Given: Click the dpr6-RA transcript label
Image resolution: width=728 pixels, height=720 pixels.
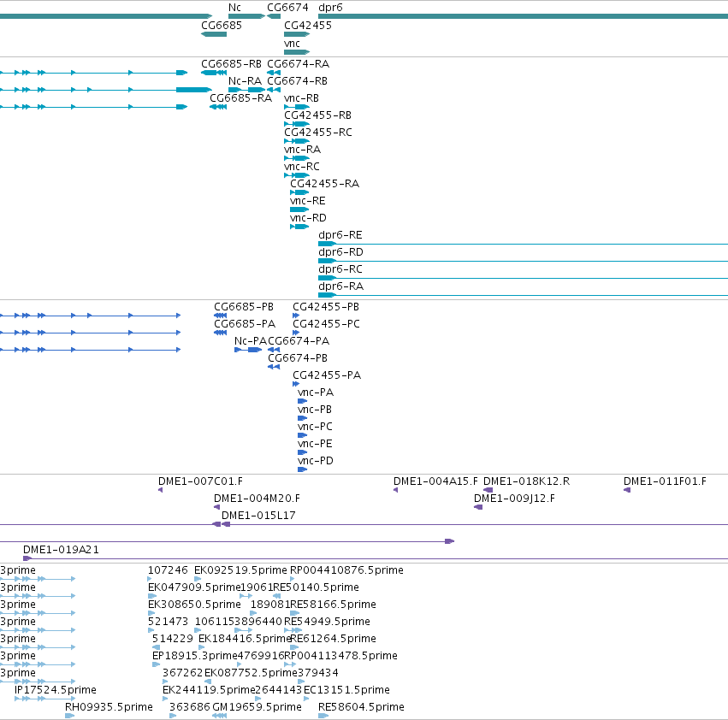Looking at the screenshot, I should pos(340,286).
